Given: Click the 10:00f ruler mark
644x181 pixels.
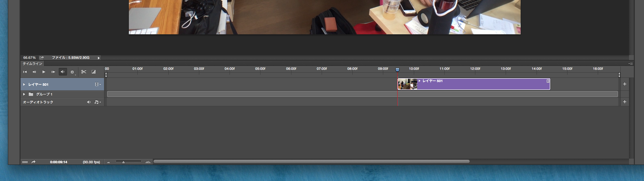Looking at the screenshot, I should pos(414,69).
